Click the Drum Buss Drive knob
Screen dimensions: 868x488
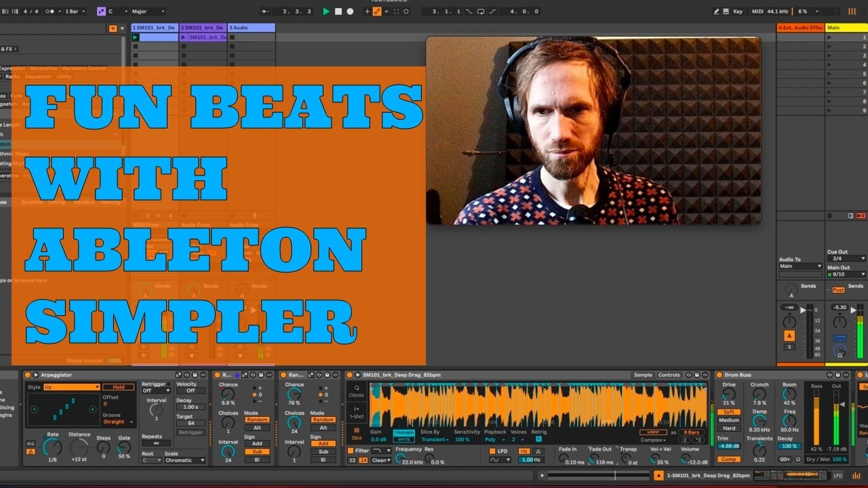728,394
